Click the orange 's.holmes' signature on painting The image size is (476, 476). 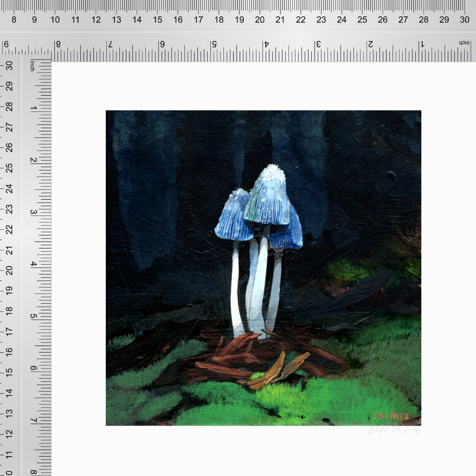(x=391, y=416)
